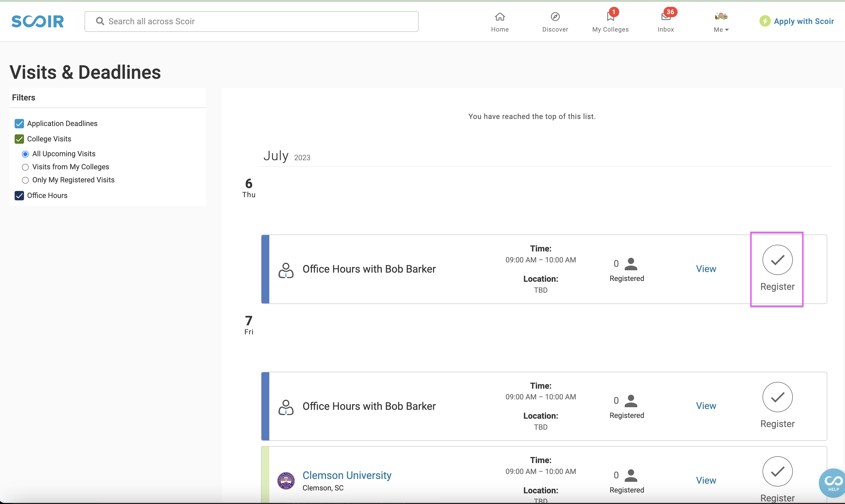Open My Colleges bookmark tab

(610, 22)
